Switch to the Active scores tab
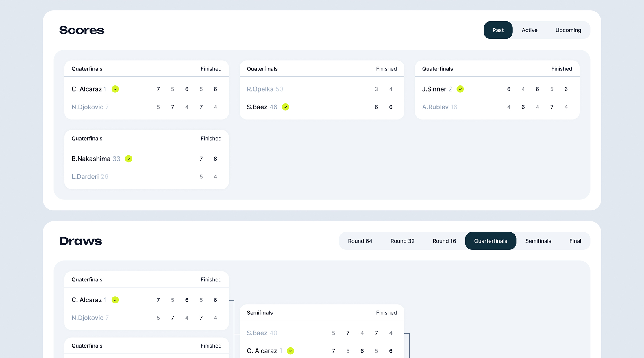Viewport: 644px width, 358px height. tap(529, 30)
